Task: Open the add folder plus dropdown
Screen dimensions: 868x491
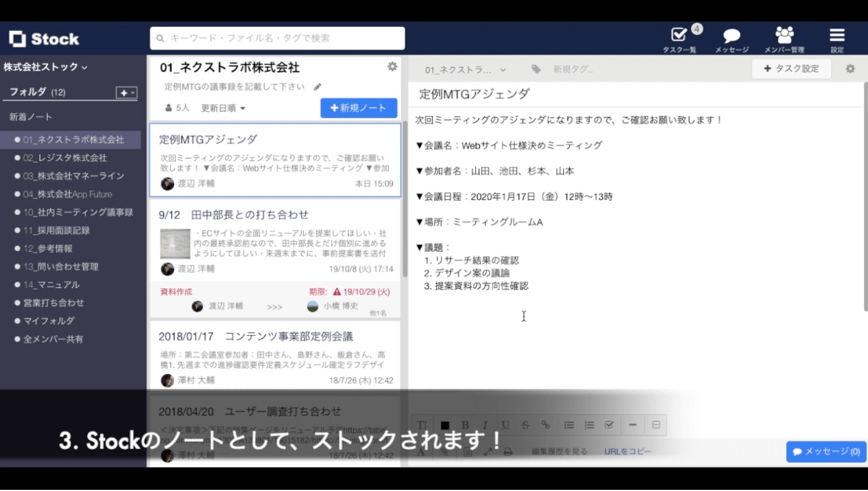Action: (126, 93)
